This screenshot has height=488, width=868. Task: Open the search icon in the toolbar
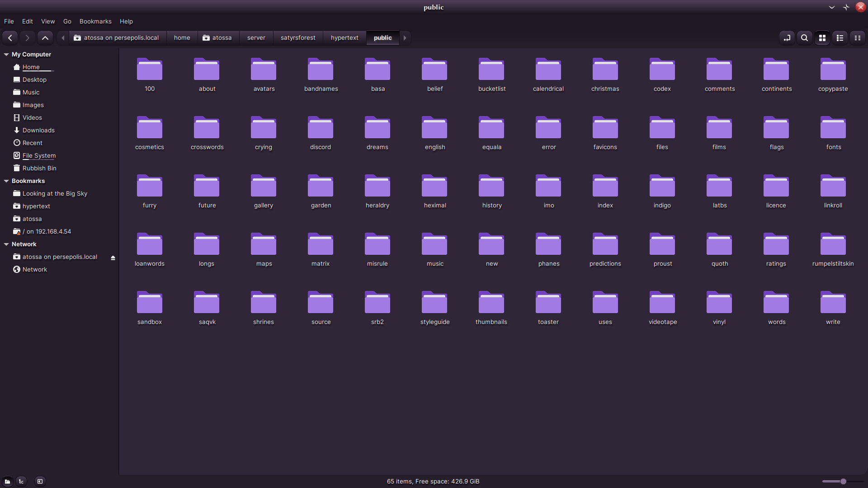point(804,38)
